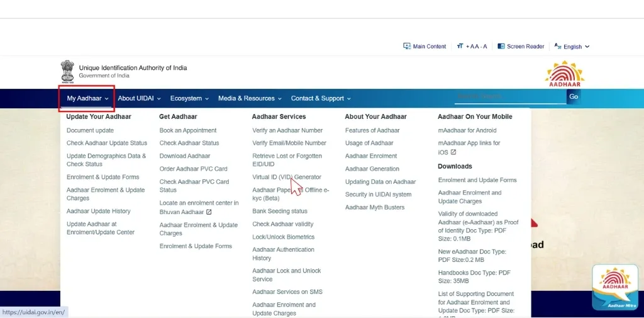Open Locate an enrolment center in Bhuvan
The width and height of the screenshot is (644, 318).
[x=199, y=207]
